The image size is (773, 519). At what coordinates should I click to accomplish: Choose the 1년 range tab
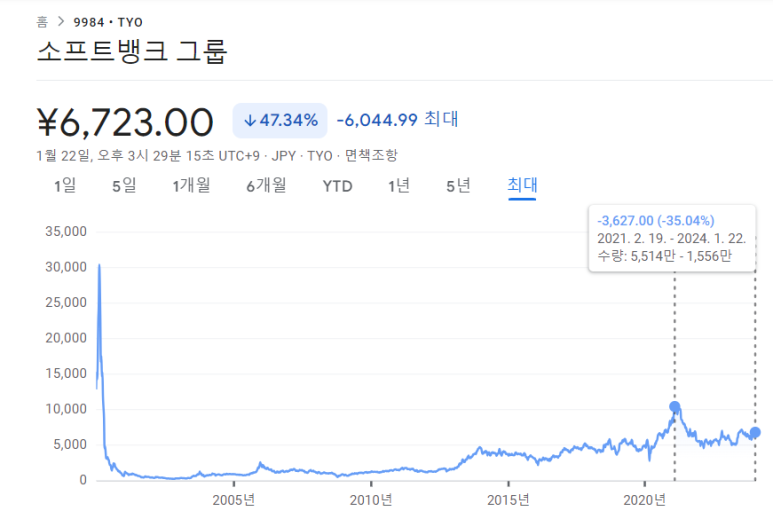click(x=399, y=186)
